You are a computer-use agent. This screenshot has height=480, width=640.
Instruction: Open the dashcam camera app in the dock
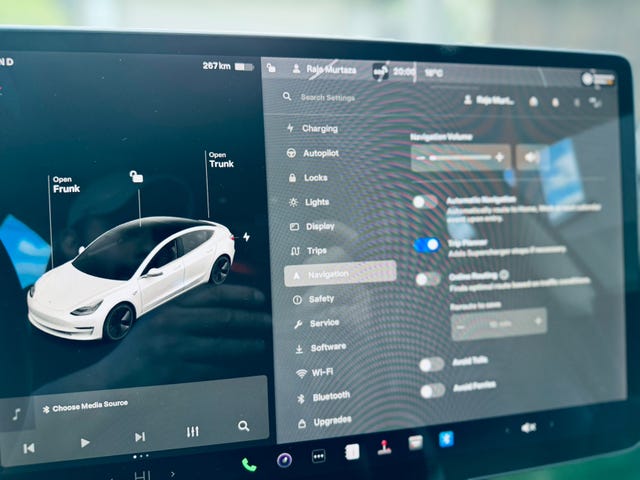click(284, 460)
